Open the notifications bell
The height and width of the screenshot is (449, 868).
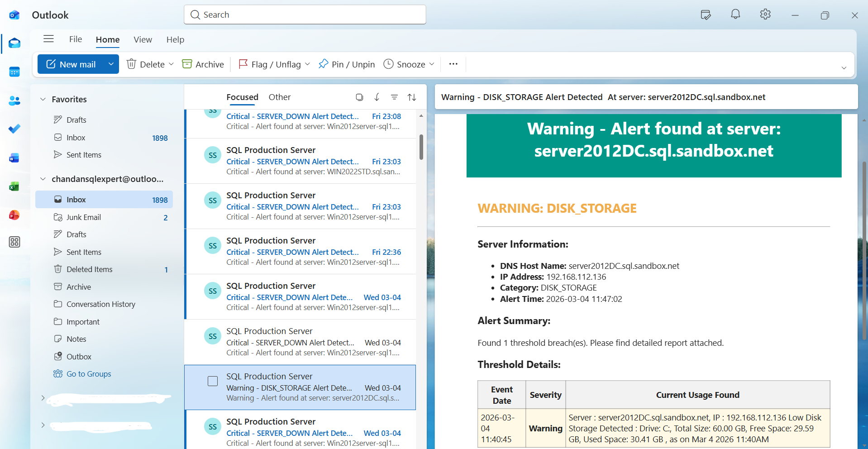pyautogui.click(x=734, y=14)
